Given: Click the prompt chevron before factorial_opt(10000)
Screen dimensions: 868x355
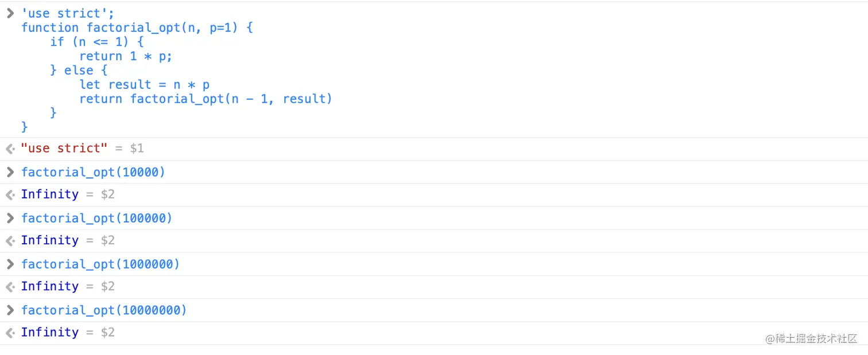Looking at the screenshot, I should pyautogui.click(x=10, y=172).
